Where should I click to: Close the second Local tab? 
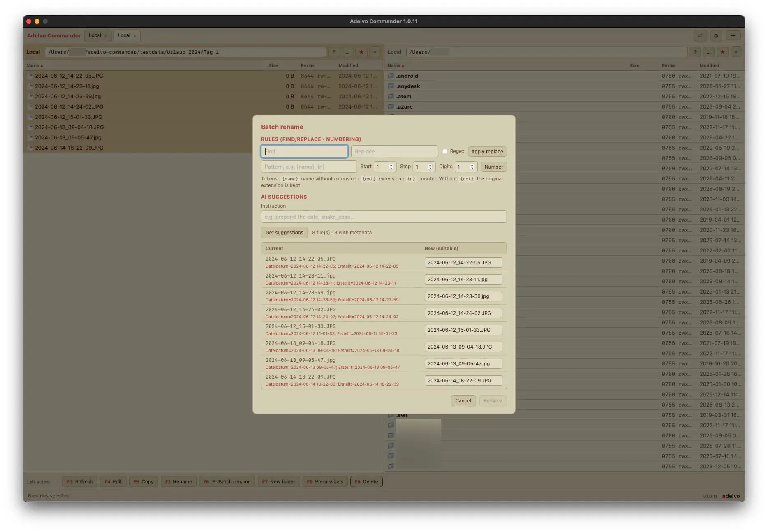[x=135, y=36]
